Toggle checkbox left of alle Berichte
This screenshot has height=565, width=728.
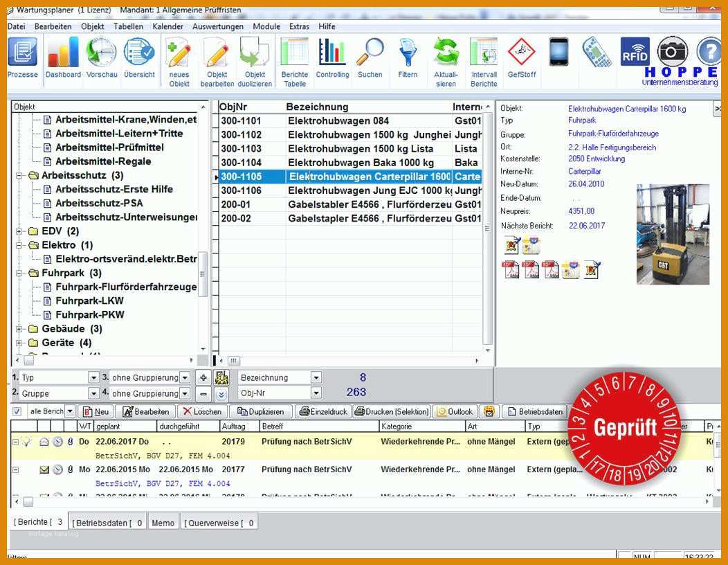click(17, 411)
